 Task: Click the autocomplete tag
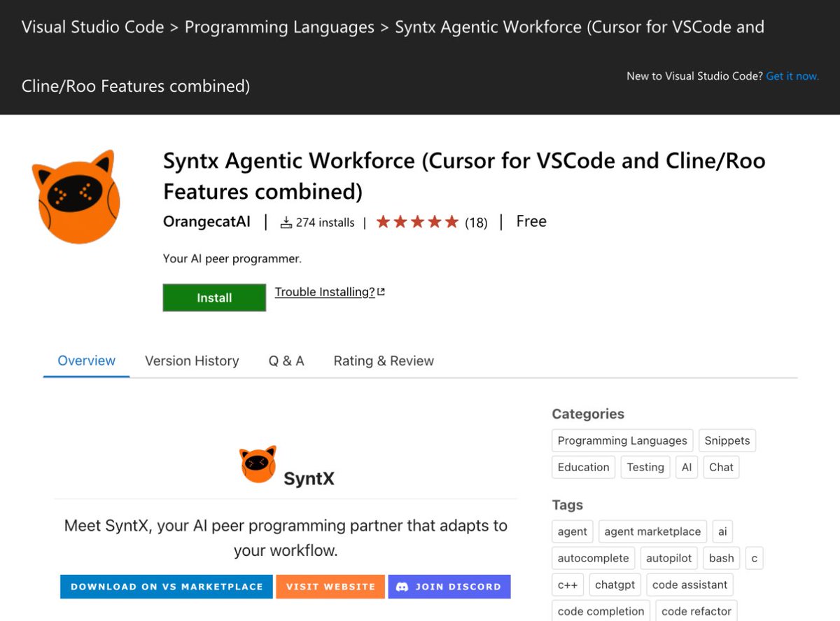coord(594,558)
